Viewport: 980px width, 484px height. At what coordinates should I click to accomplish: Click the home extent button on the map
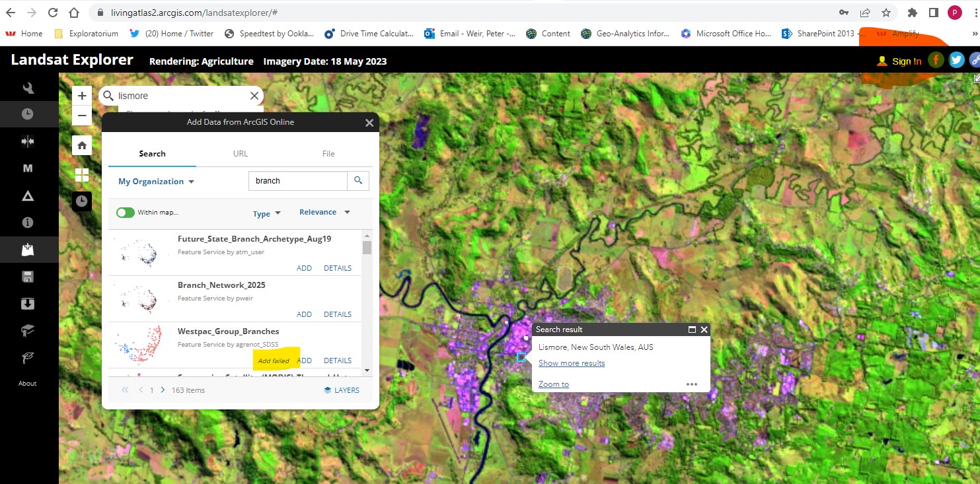pos(81,145)
